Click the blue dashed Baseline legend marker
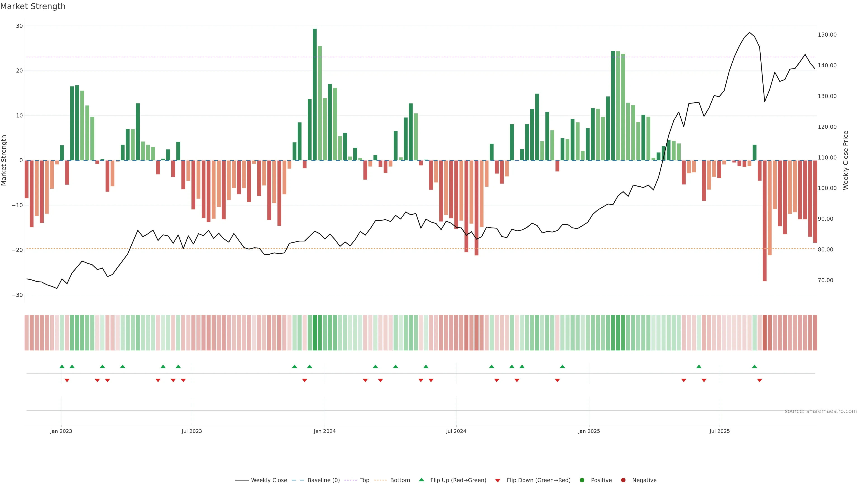 (298, 480)
